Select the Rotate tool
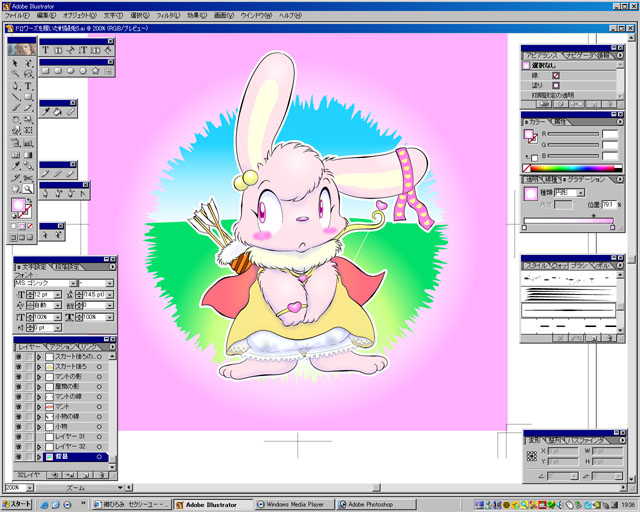Screen dimensions: 640x512 tap(16, 120)
